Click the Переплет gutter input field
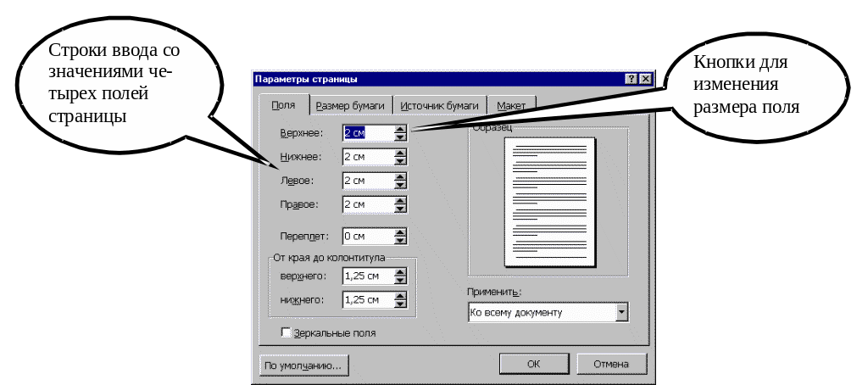Viewport: 868px width, 385px height. (368, 237)
